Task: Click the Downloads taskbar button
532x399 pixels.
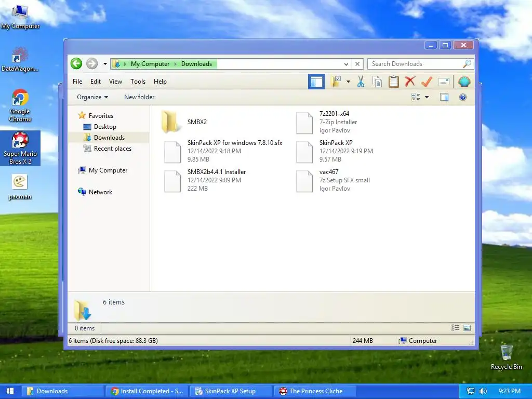Action: tap(62, 391)
